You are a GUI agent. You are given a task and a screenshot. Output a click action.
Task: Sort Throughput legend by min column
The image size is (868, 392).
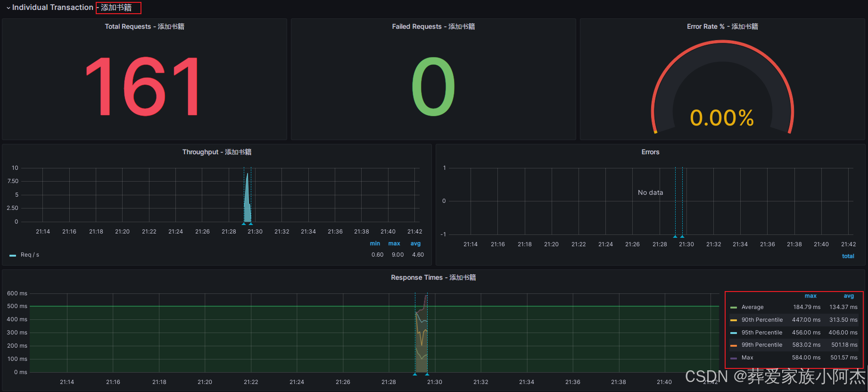point(375,243)
